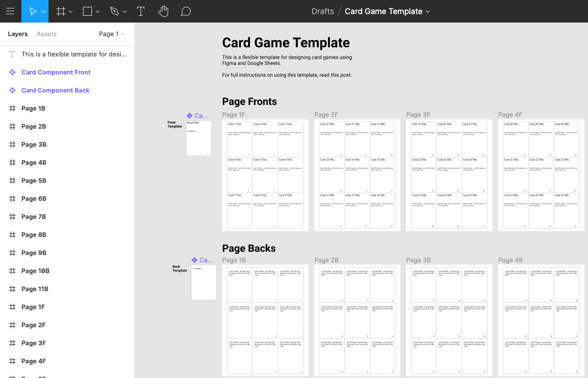Select the Frame tool
The height and width of the screenshot is (378, 588).
(61, 11)
